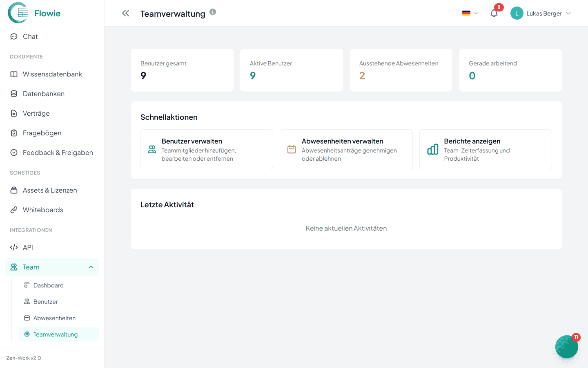
Task: Open Verträge section
Action: 52,113
